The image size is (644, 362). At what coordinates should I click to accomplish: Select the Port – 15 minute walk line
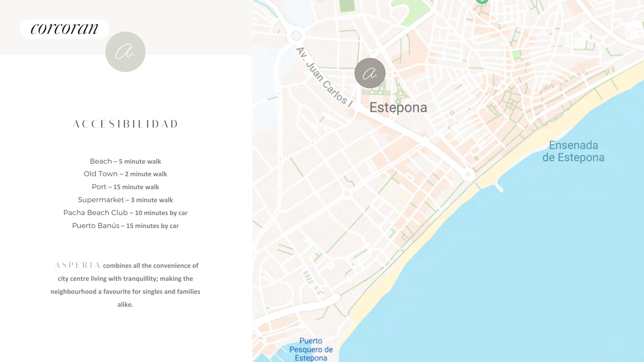[x=125, y=187]
